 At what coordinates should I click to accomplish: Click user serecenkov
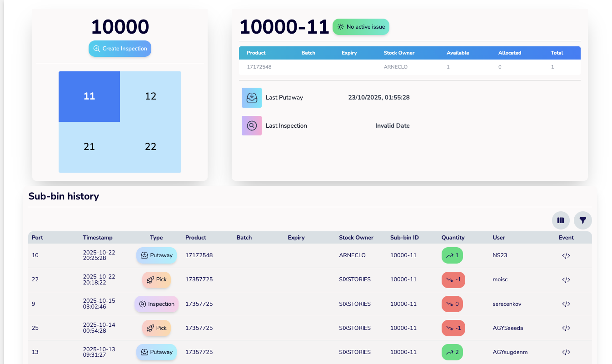(507, 304)
